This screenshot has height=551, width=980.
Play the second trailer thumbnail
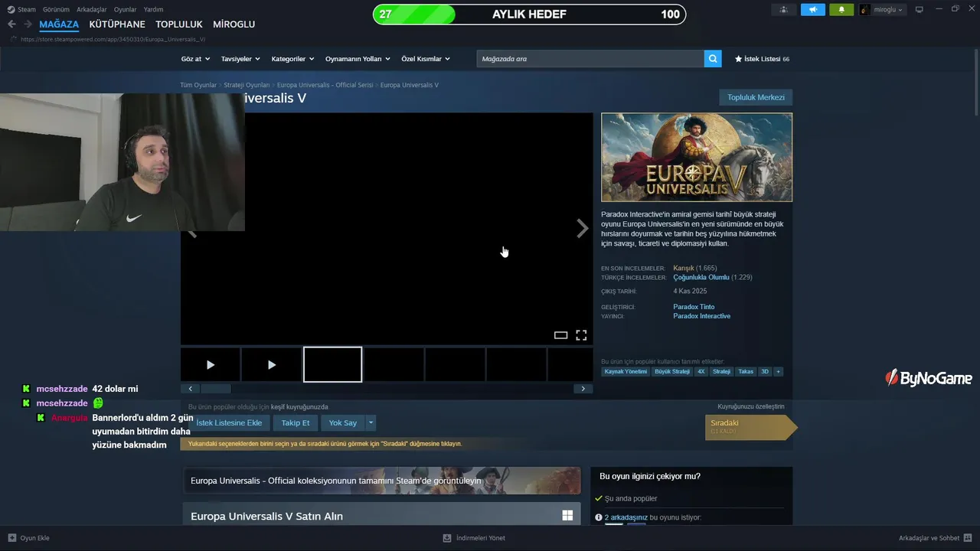tap(271, 364)
